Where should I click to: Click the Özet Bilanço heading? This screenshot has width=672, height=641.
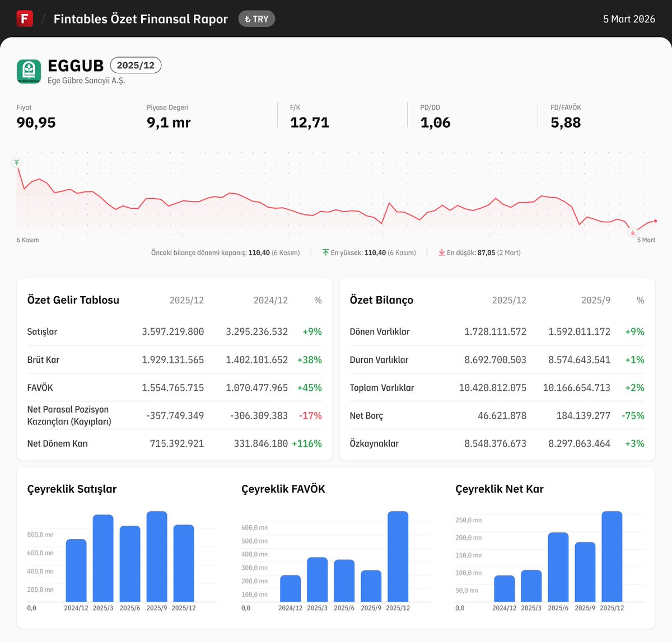click(x=381, y=300)
